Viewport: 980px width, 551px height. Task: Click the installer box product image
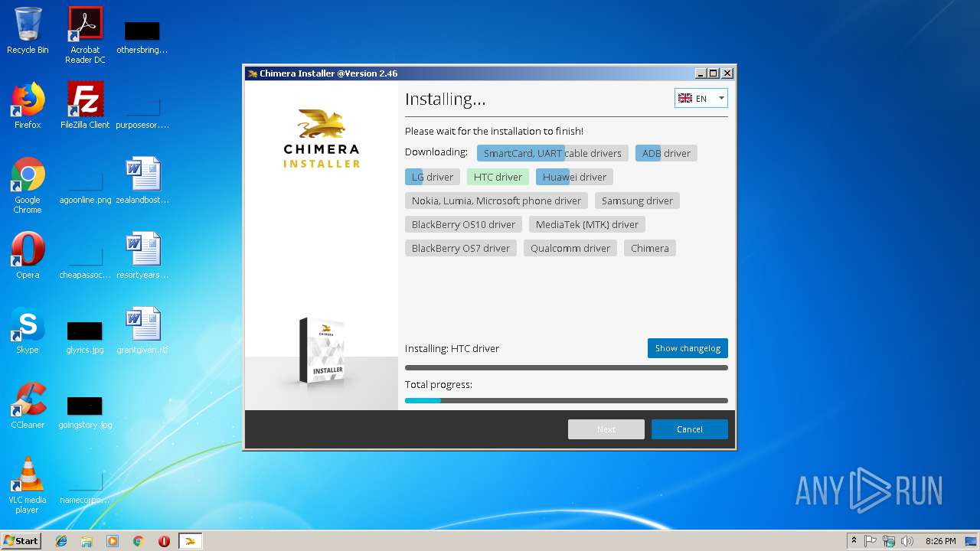(322, 350)
